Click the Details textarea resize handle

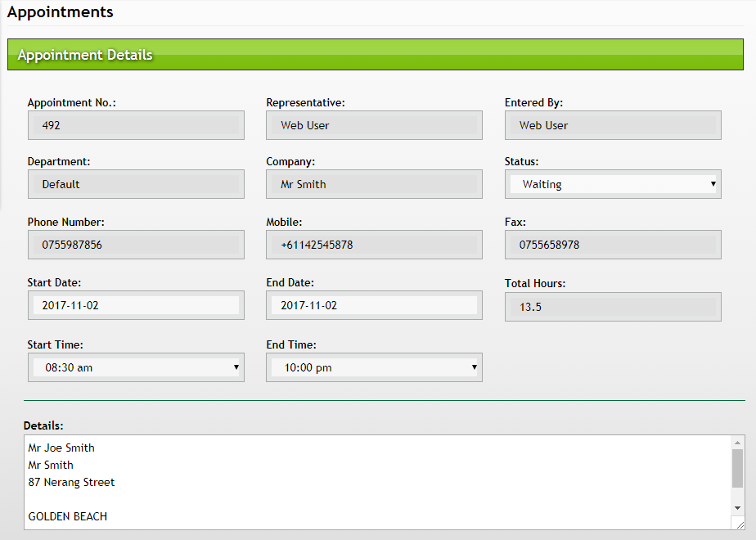tap(738, 524)
